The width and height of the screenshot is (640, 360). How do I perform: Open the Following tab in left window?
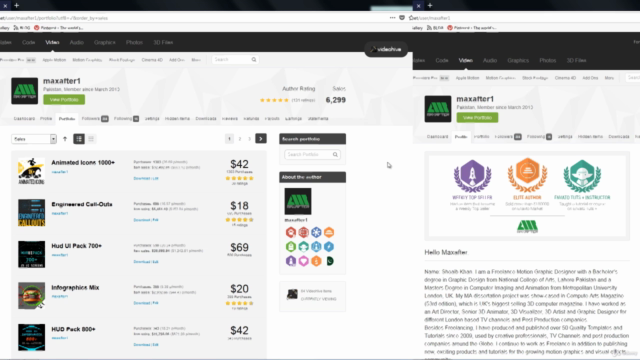[x=126, y=119]
